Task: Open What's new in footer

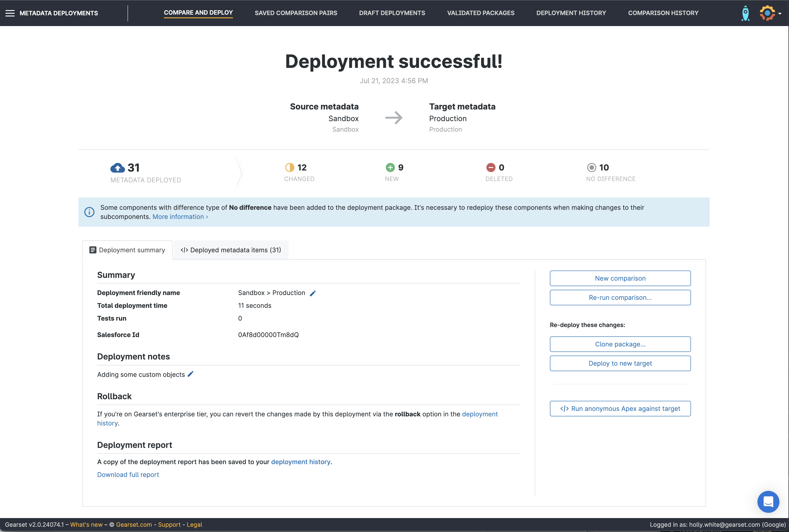Action: [86, 524]
